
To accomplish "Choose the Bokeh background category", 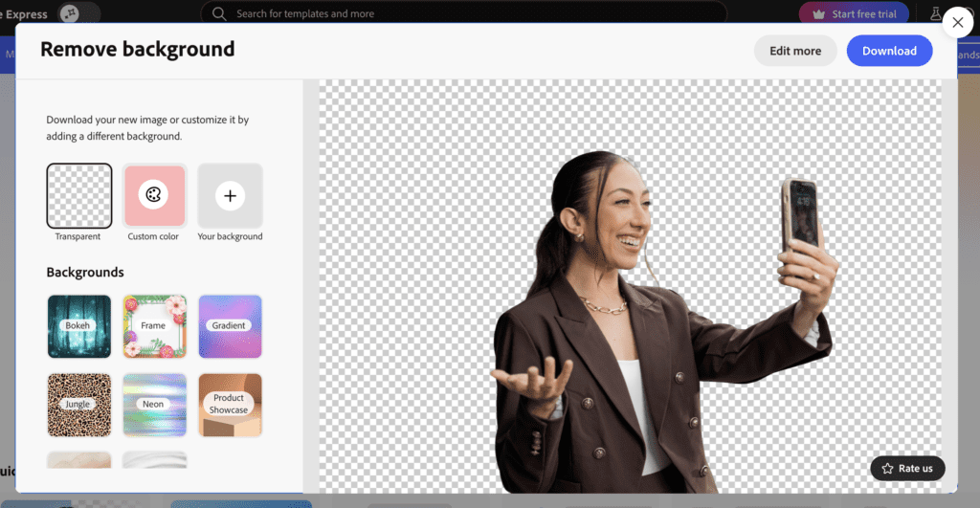I will click(78, 326).
